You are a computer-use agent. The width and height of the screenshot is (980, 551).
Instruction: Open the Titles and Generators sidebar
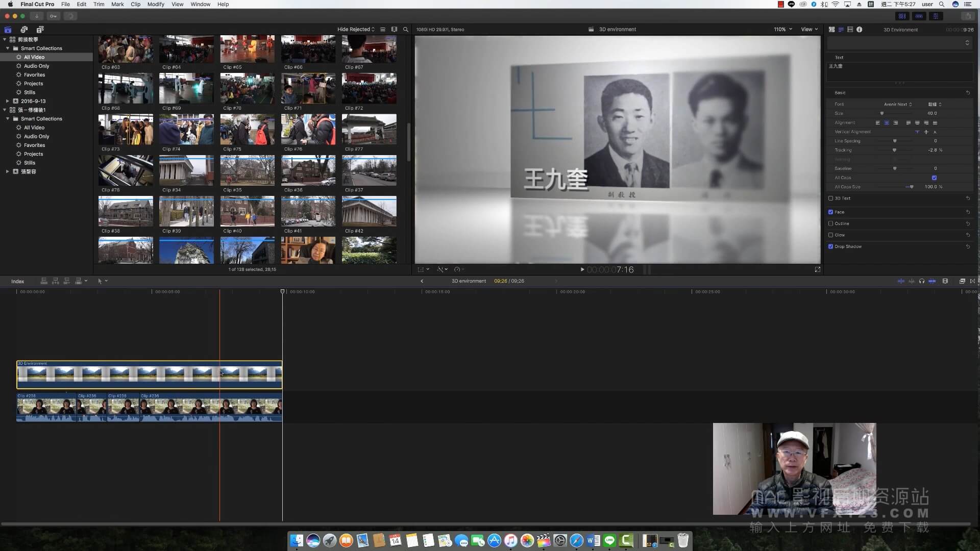coord(40,30)
